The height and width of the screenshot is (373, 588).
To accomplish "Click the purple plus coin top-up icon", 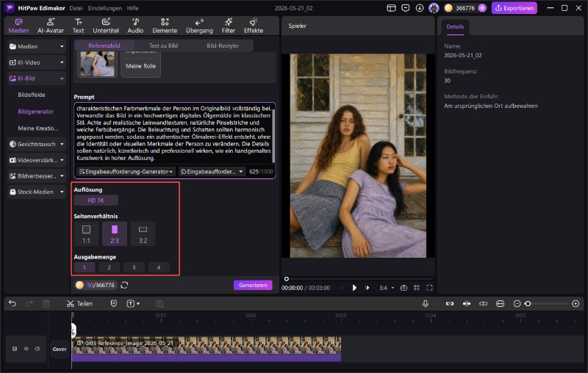I will pos(482,8).
